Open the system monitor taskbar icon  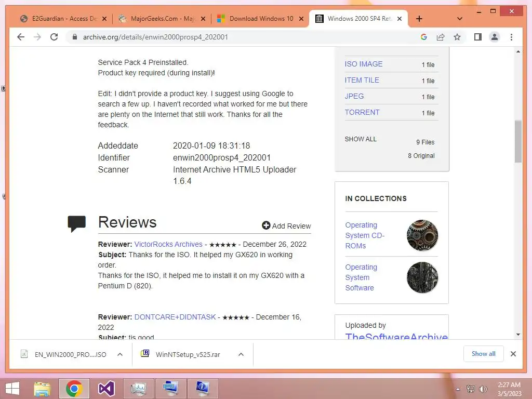click(138, 389)
